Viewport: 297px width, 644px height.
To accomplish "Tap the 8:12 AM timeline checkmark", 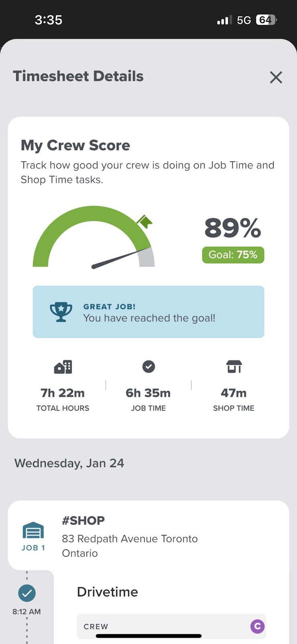I will point(27,593).
